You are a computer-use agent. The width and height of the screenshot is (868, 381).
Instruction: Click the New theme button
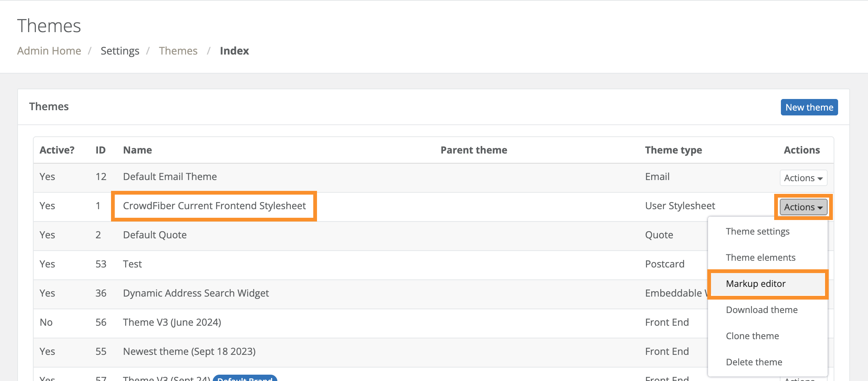809,107
